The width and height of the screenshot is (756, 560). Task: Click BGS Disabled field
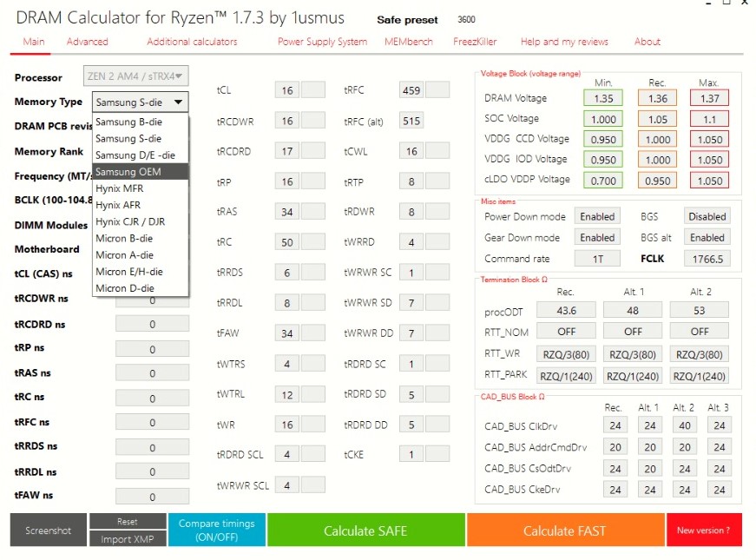[707, 216]
